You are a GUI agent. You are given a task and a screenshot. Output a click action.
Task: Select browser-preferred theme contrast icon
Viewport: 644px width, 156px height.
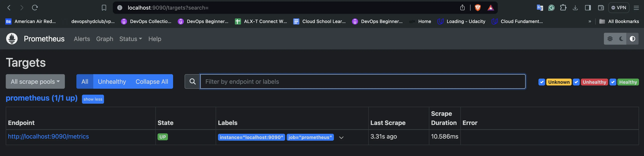point(632,39)
